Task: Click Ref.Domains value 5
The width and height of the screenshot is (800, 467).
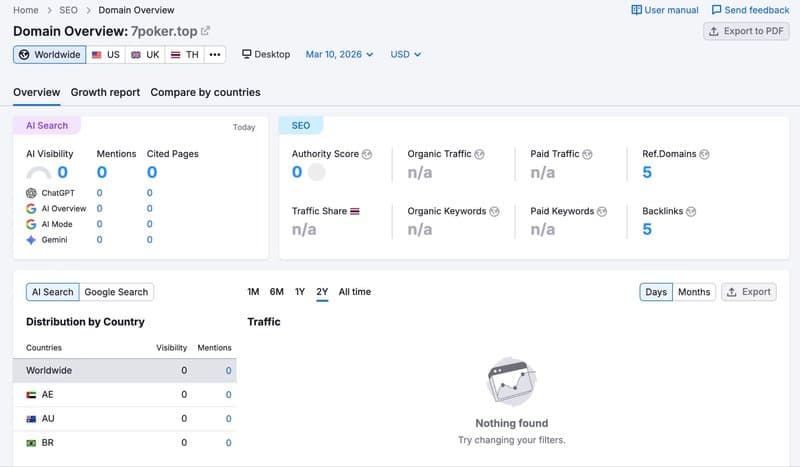Action: point(647,173)
